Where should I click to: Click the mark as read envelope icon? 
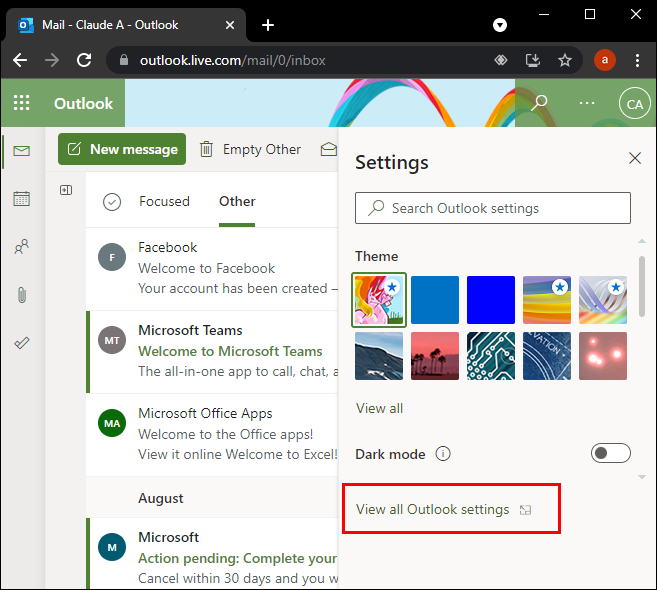coord(328,149)
